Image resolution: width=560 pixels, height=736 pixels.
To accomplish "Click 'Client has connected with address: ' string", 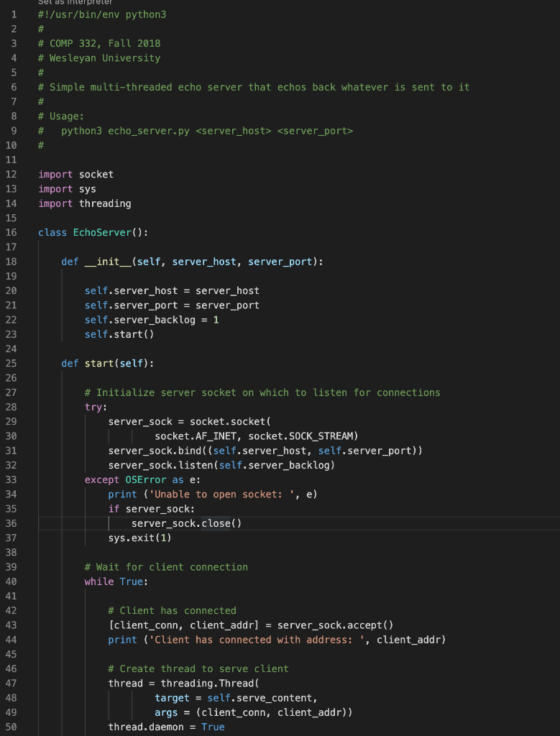I will tap(257, 640).
